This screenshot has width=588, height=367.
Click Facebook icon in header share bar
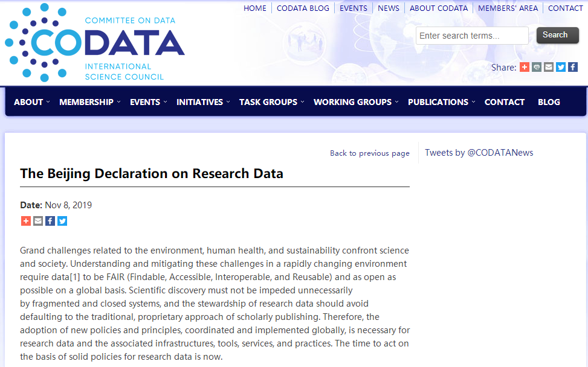point(573,67)
